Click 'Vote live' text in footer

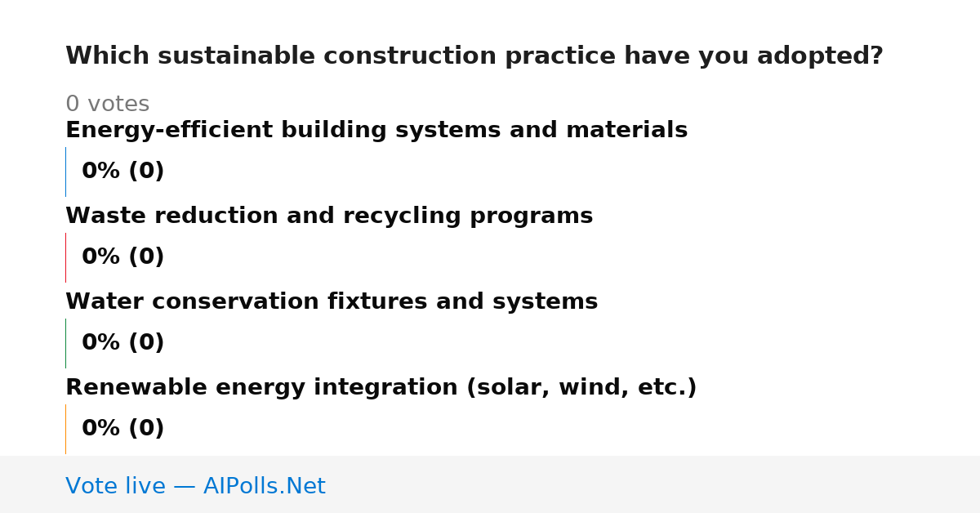click(115, 487)
